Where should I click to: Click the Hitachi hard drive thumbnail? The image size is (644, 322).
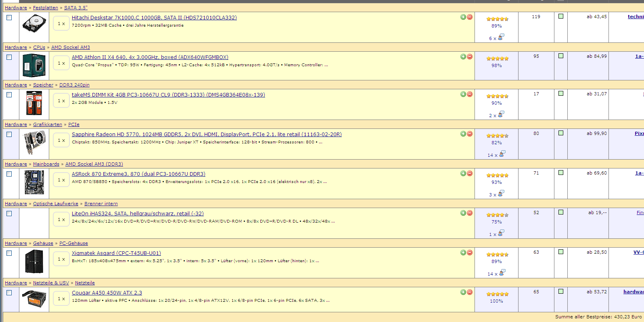tap(34, 23)
